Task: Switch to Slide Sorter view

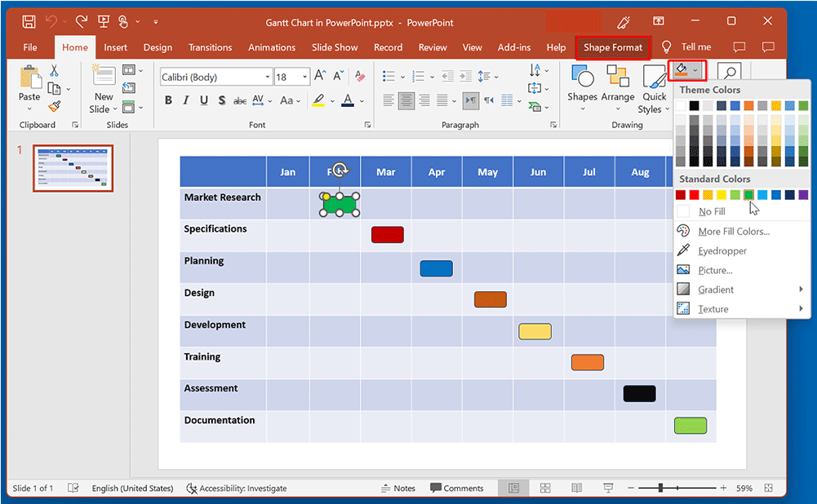Action: coord(545,488)
